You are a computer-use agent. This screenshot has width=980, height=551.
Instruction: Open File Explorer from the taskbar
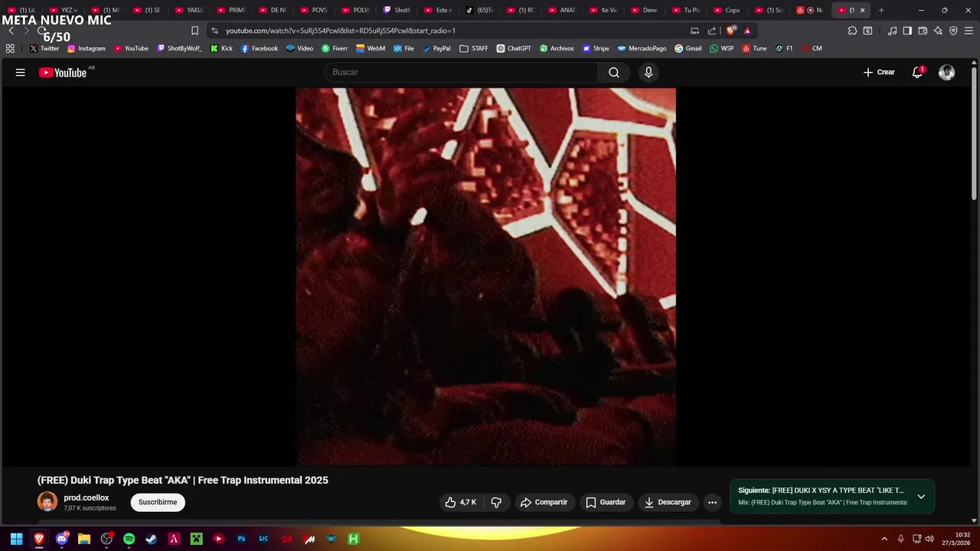pos(84,539)
